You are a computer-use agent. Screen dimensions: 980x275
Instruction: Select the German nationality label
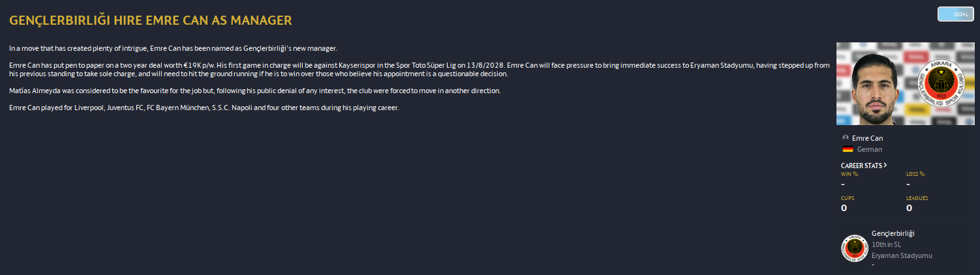tap(870, 149)
